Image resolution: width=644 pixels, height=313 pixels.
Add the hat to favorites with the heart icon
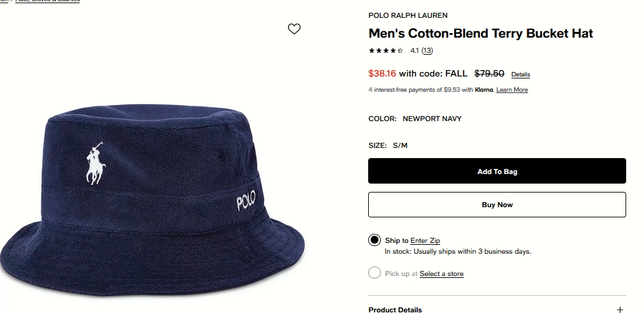click(x=294, y=29)
